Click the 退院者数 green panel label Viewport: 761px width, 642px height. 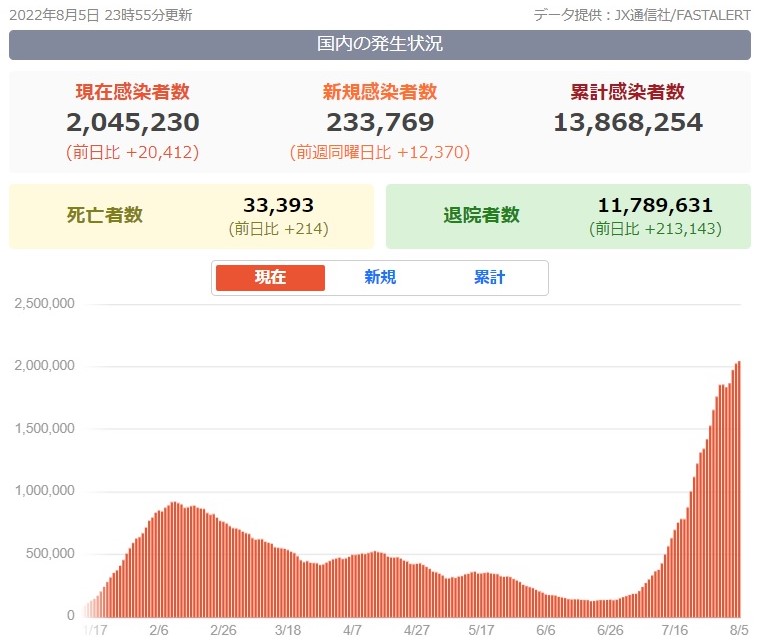(481, 215)
